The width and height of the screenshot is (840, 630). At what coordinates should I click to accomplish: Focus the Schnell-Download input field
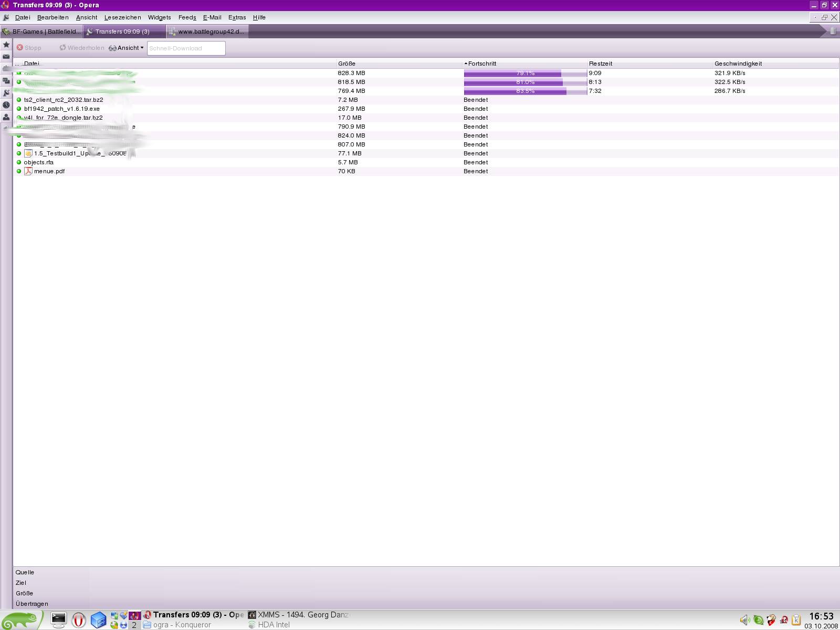186,48
